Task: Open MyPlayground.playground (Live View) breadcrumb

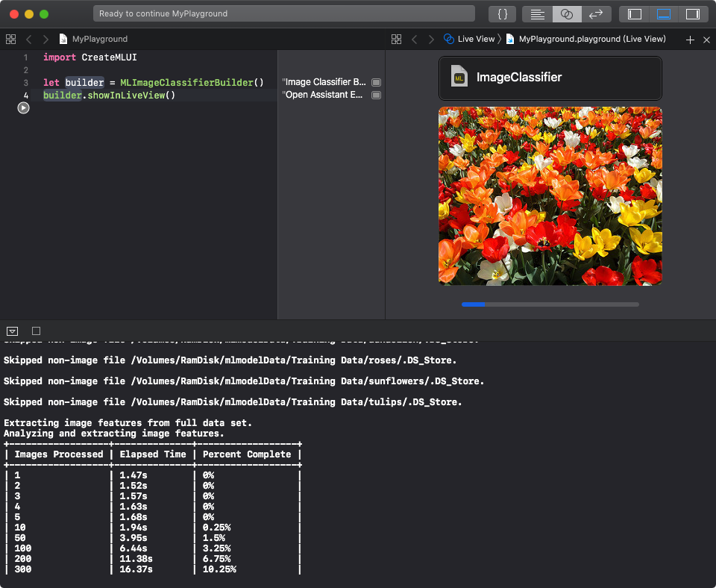Action: (591, 39)
